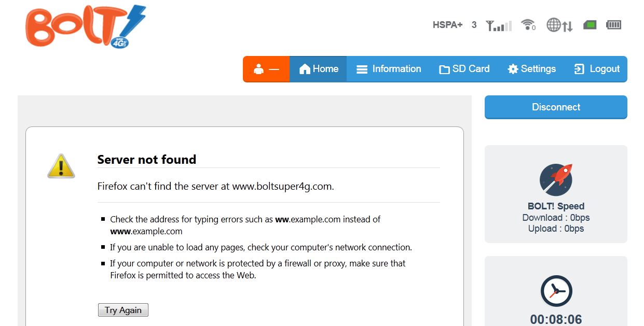The image size is (644, 326).
Task: Click the BOLT! 4G logo
Action: [x=86, y=26]
